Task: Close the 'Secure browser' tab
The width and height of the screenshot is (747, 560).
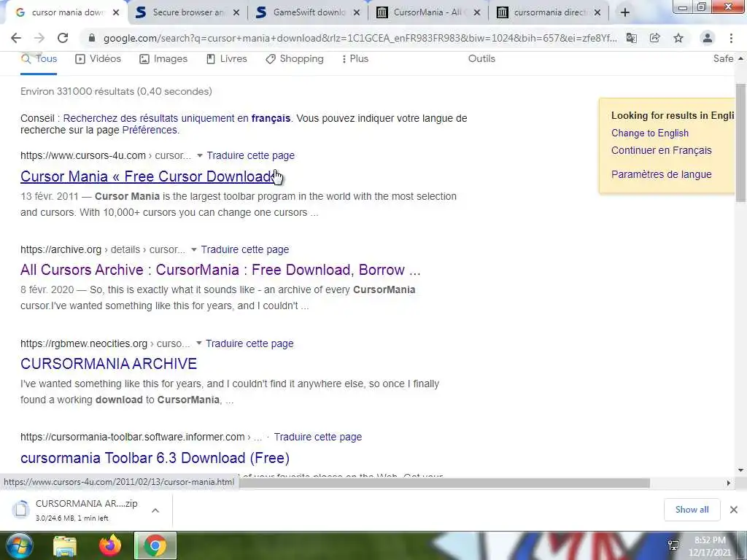Action: coord(236,13)
